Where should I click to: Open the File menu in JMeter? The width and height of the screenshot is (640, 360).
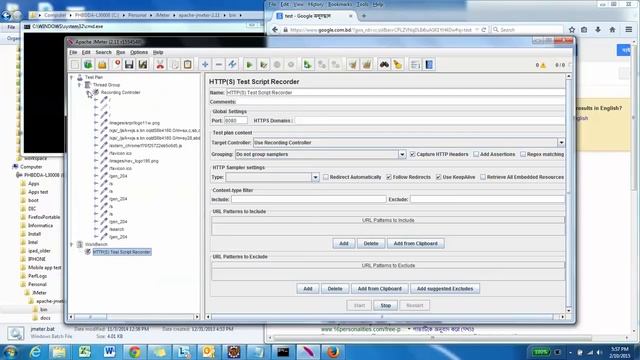(x=73, y=53)
